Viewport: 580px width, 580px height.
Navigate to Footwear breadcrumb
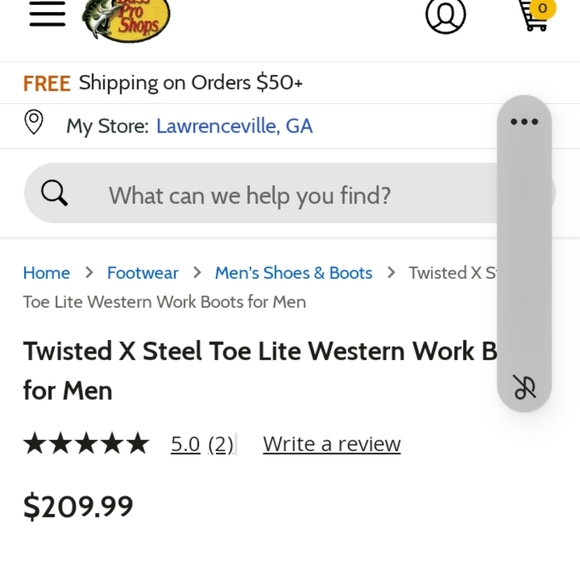pos(143,273)
